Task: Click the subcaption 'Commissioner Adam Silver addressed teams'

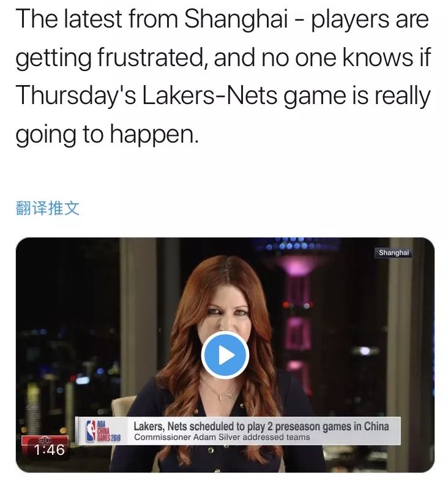Action: [222, 437]
